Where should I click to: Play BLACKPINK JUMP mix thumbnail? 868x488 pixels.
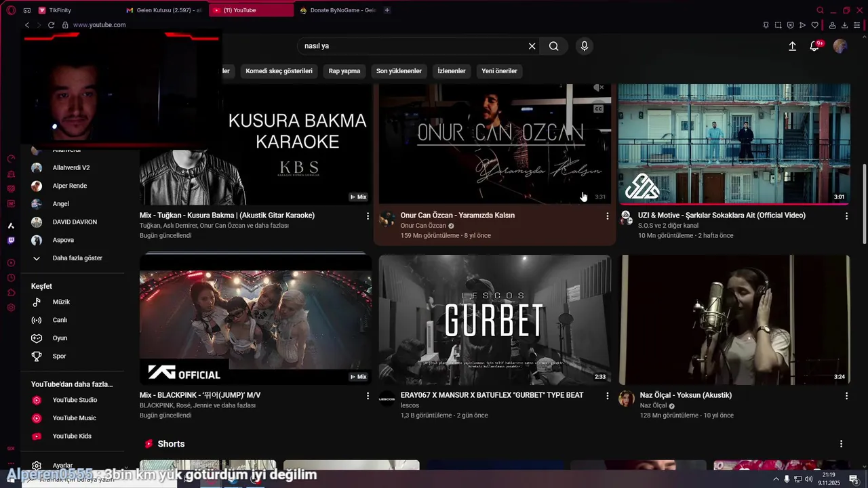256,320
